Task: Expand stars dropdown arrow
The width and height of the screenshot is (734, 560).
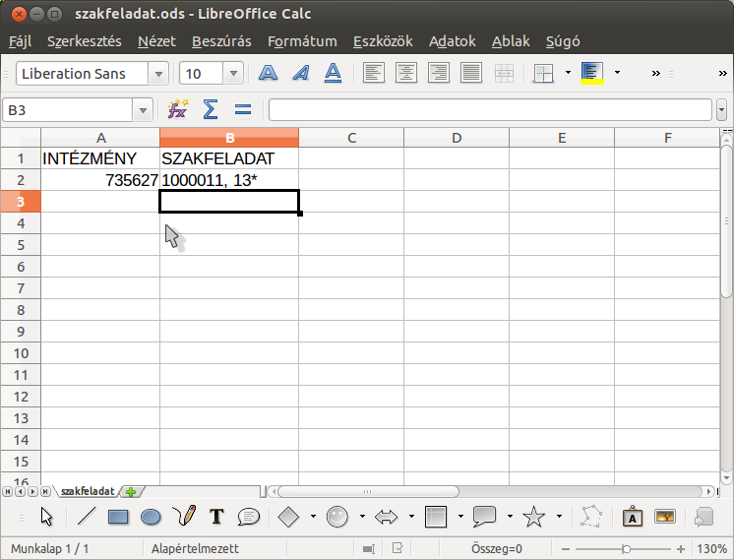Action: (x=559, y=517)
